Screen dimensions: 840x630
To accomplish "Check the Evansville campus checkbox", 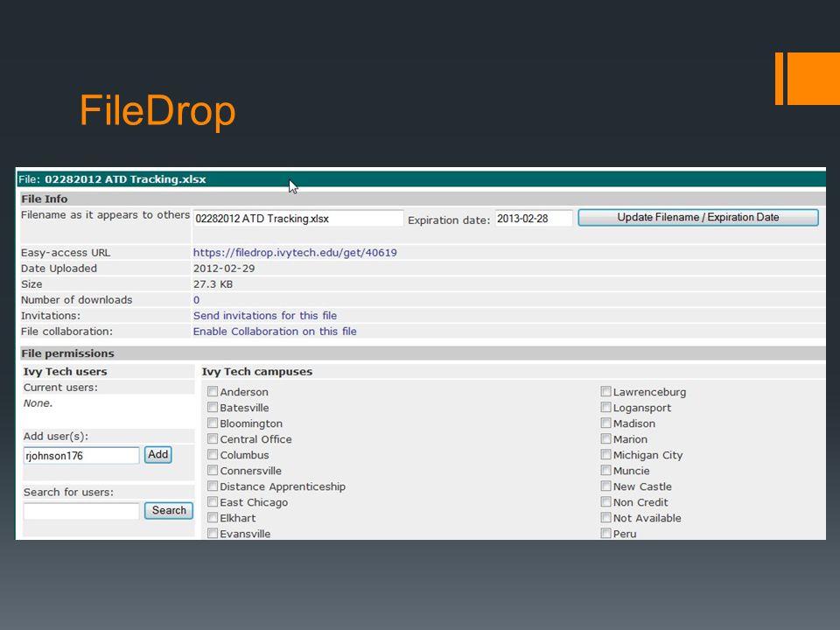I will coord(213,533).
